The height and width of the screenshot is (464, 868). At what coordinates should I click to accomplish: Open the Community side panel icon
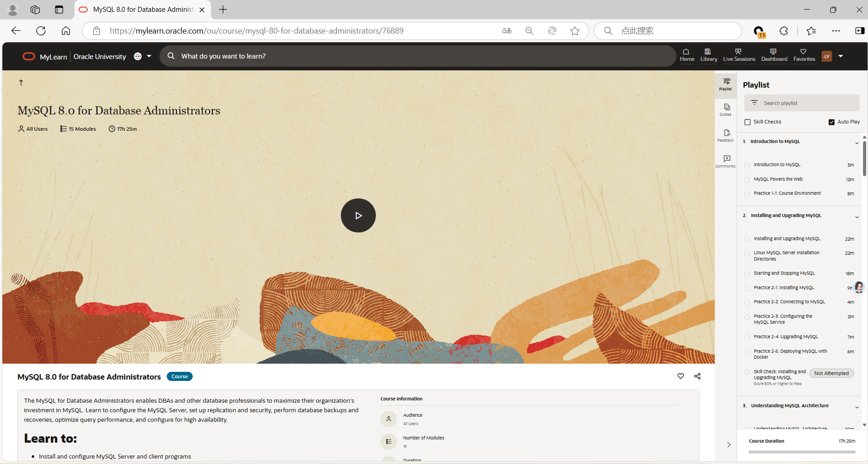pyautogui.click(x=726, y=161)
